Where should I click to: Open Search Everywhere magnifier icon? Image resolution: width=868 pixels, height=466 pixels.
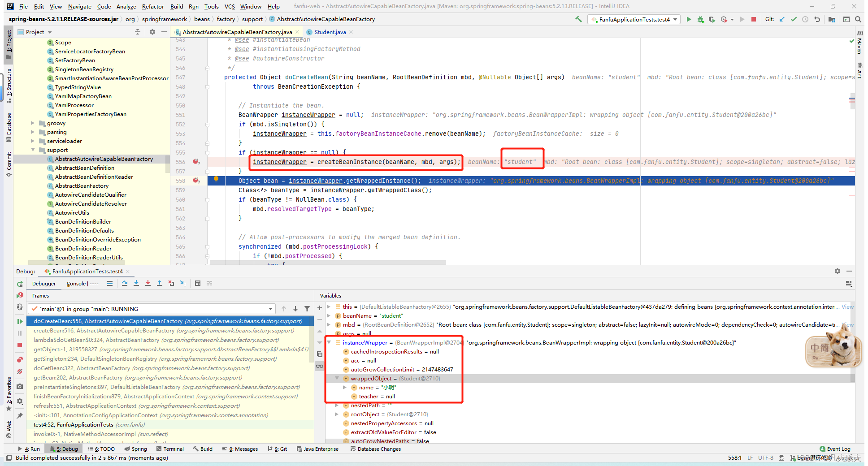point(858,19)
